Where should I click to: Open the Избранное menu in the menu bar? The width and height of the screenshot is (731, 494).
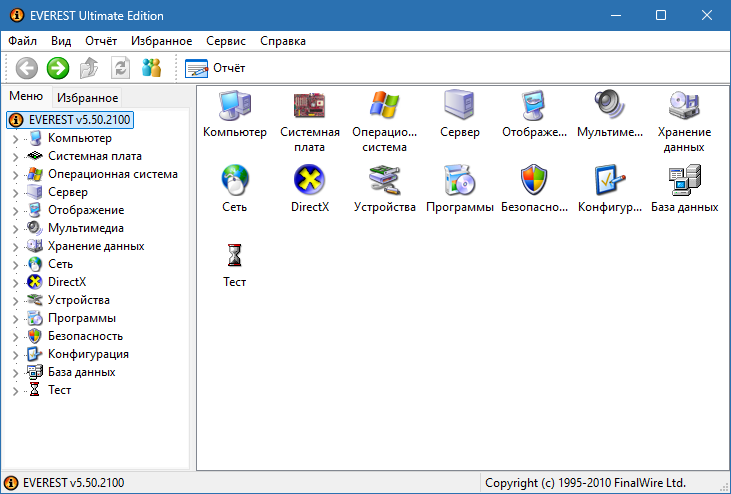(161, 41)
